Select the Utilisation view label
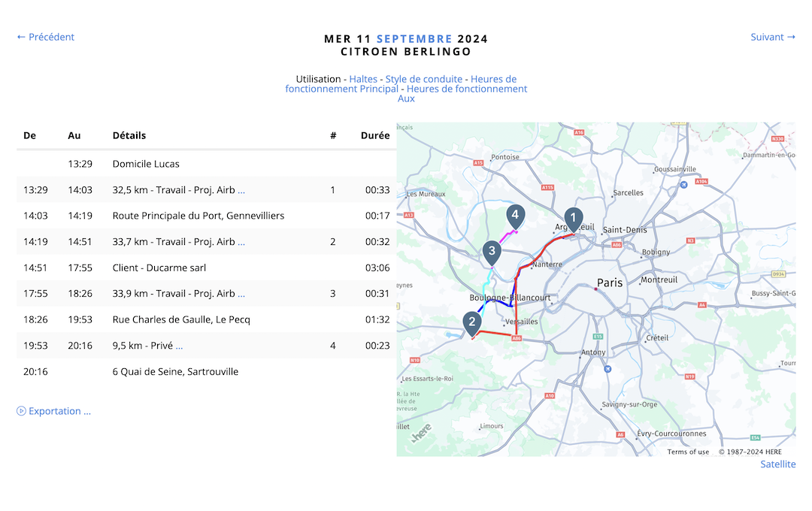 tap(318, 79)
